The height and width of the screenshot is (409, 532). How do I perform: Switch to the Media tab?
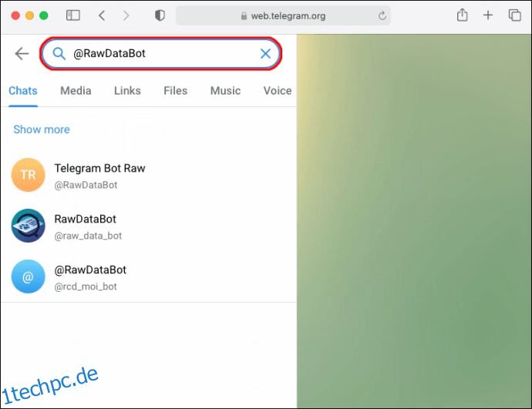coord(76,91)
